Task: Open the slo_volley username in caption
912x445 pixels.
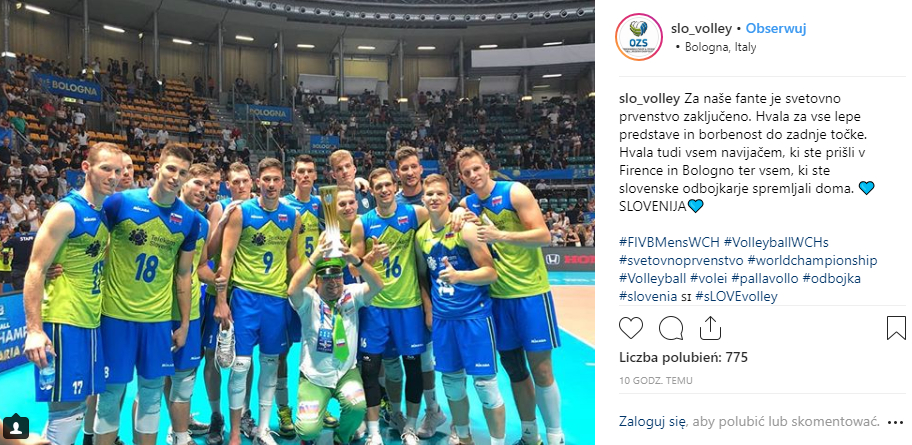Action: coord(650,98)
